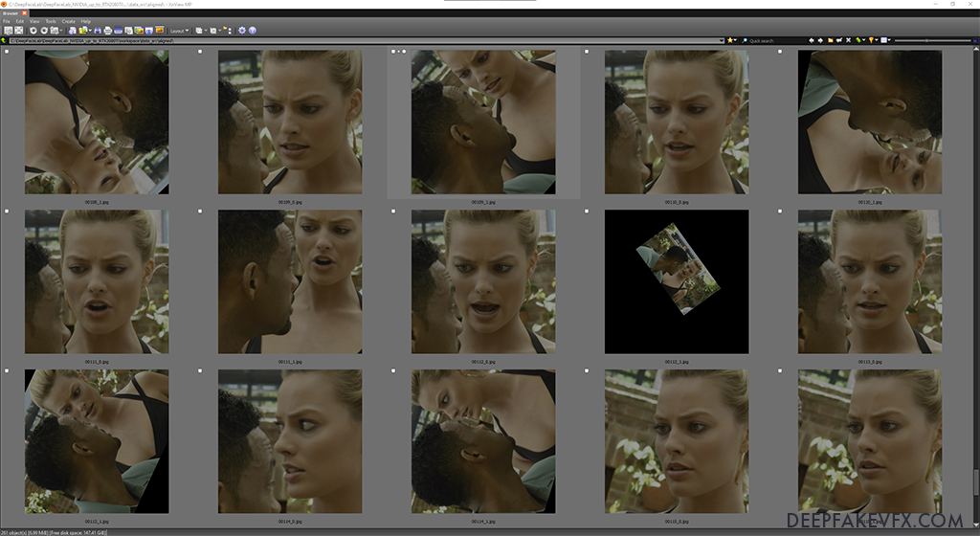This screenshot has height=536, width=980.
Task: Open dropdown arrow beside filter funnel
Action: point(877,40)
